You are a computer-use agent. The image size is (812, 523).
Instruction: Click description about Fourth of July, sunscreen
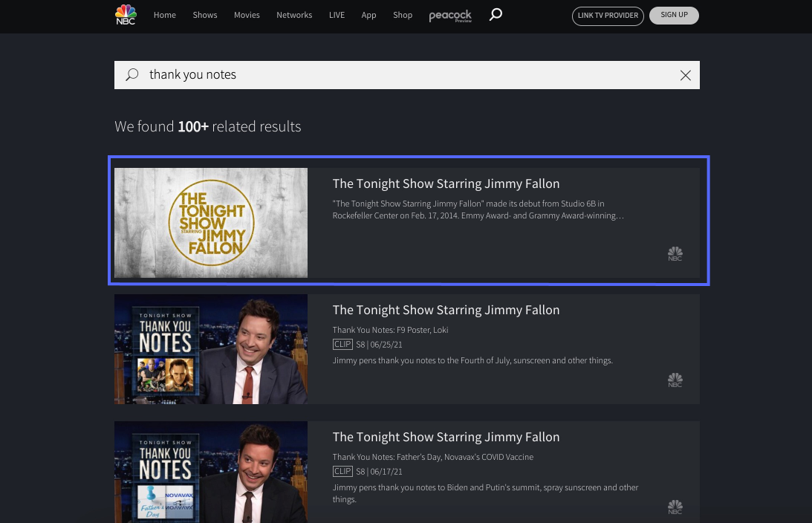(472, 360)
